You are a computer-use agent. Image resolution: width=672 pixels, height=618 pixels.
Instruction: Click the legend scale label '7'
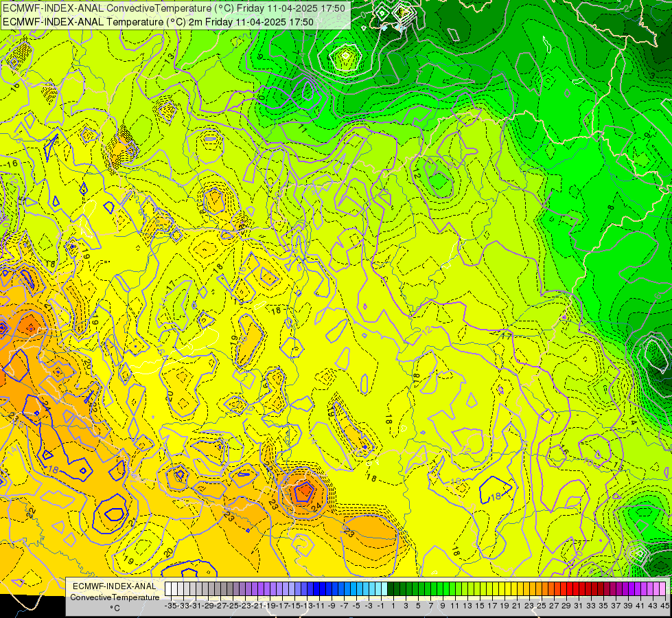tap(430, 606)
